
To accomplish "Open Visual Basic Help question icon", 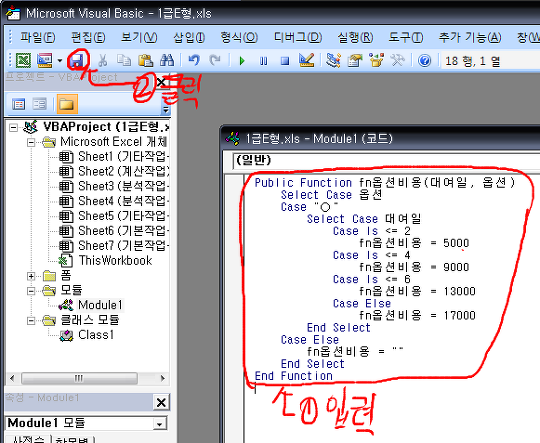I will click(x=424, y=61).
